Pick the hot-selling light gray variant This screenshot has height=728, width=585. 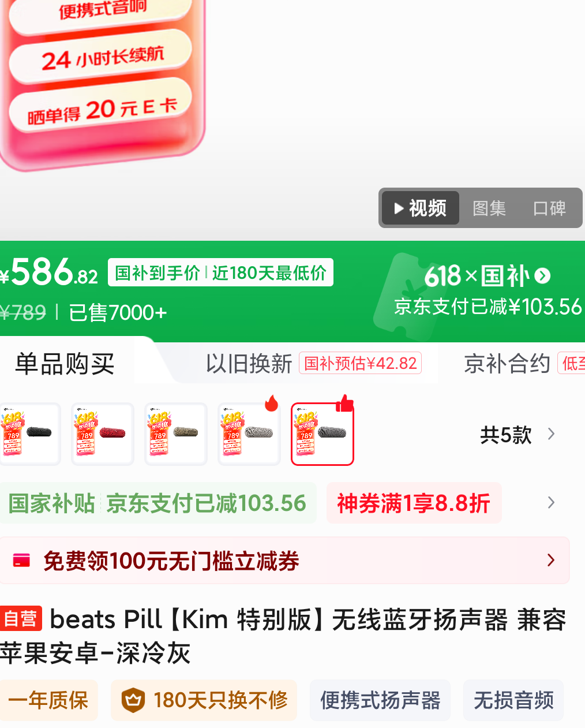click(x=249, y=434)
